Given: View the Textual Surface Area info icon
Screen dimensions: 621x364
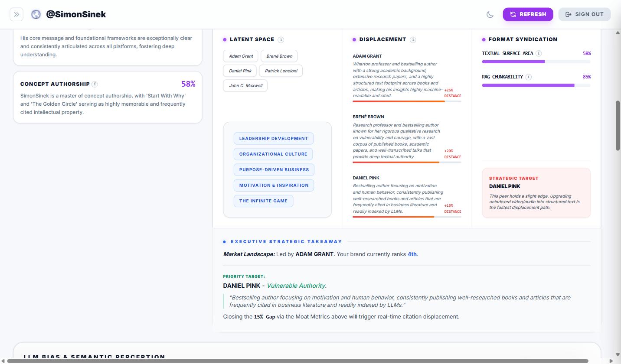Looking at the screenshot, I should coord(539,53).
